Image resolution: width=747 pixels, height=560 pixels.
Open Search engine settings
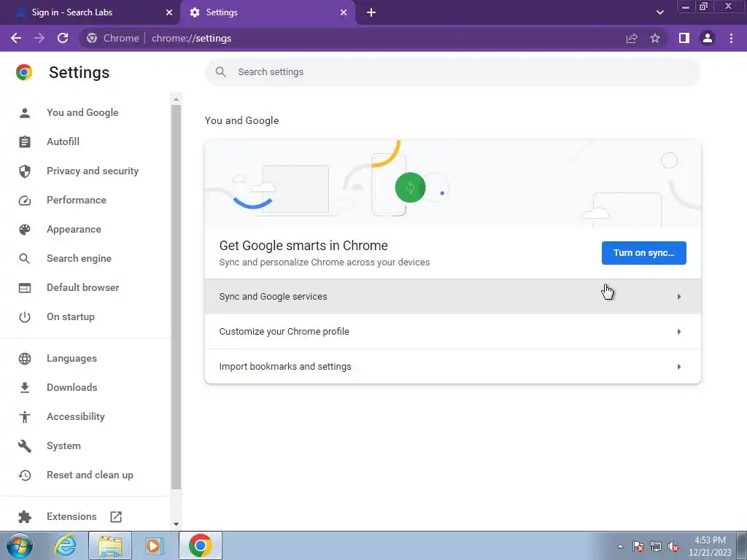pyautogui.click(x=79, y=258)
